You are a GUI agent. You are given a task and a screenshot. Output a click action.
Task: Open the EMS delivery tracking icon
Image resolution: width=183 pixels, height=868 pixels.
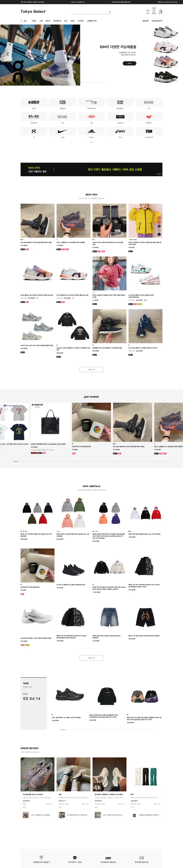pyautogui.click(x=108, y=858)
